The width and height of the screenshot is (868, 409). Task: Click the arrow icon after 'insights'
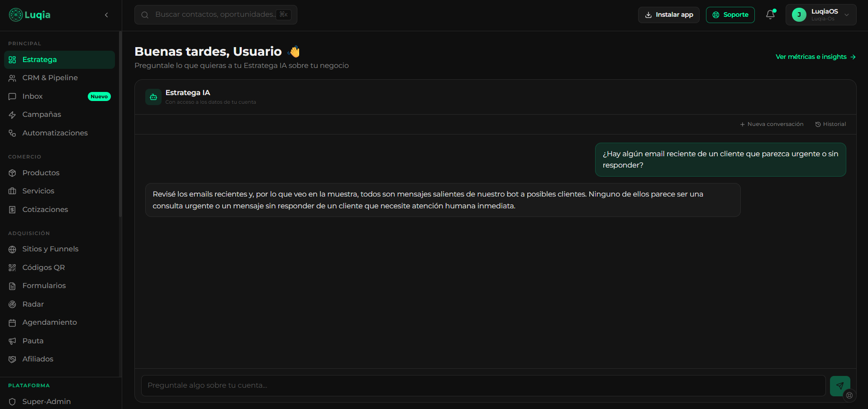pyautogui.click(x=853, y=57)
